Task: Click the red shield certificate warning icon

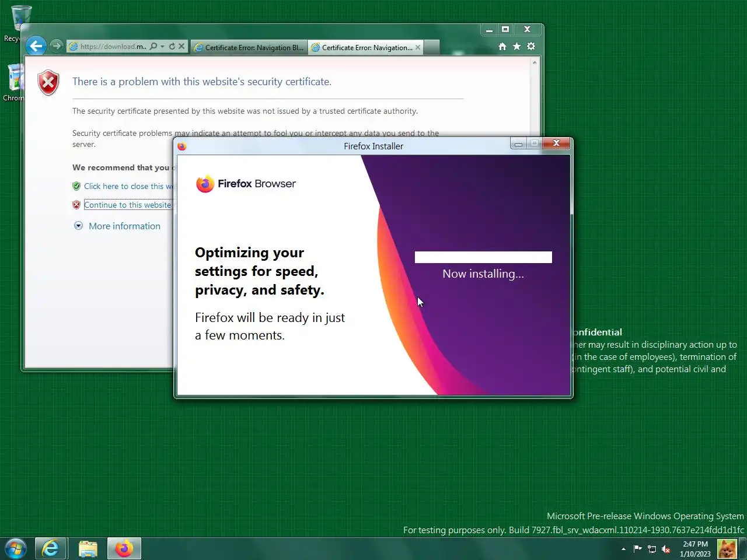Action: click(x=48, y=83)
